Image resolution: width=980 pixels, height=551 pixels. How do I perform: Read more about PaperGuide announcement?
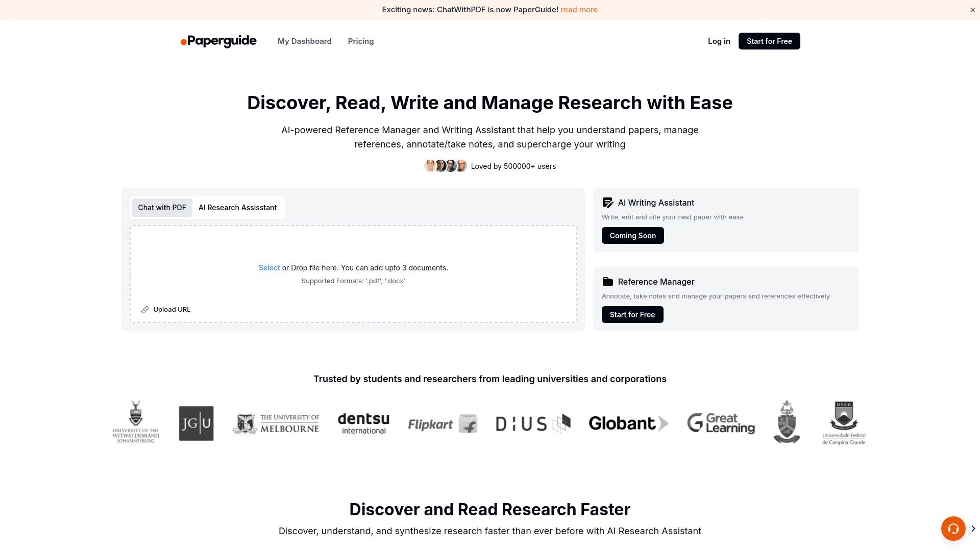pos(579,9)
